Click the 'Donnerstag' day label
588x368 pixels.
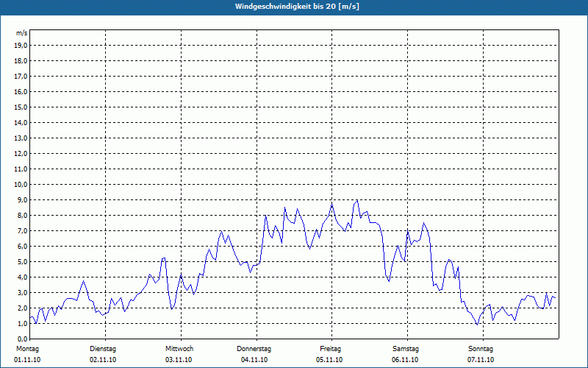pos(254,349)
